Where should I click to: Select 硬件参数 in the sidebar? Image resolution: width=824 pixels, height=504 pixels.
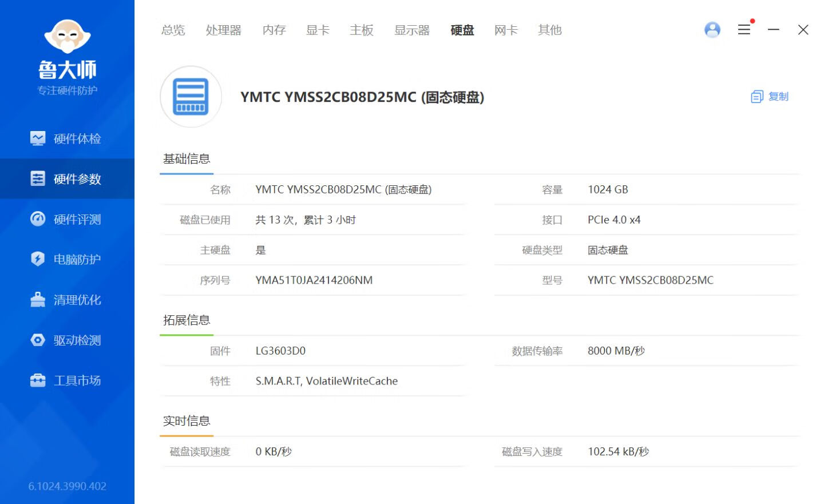[x=67, y=179]
